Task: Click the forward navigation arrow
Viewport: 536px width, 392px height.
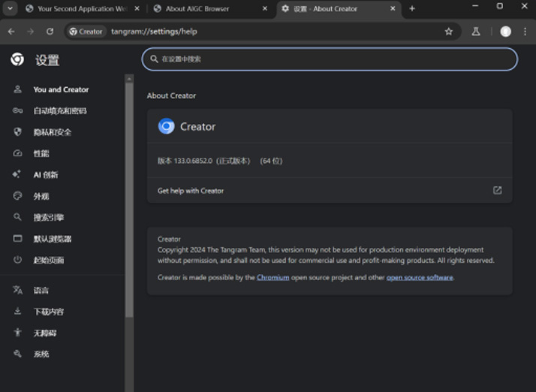Action: click(x=31, y=32)
